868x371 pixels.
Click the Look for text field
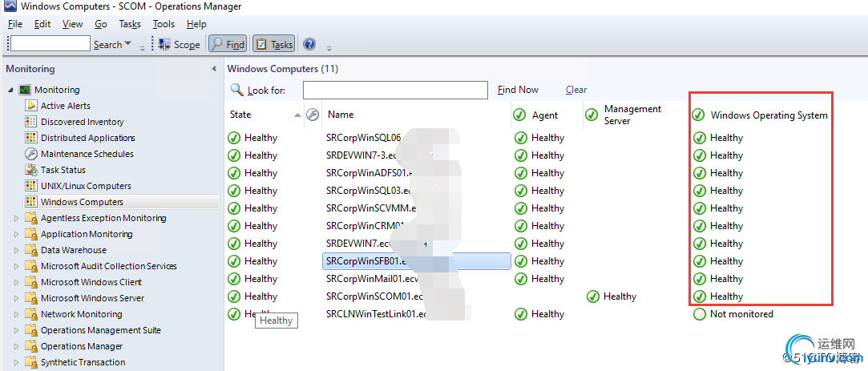(395, 90)
